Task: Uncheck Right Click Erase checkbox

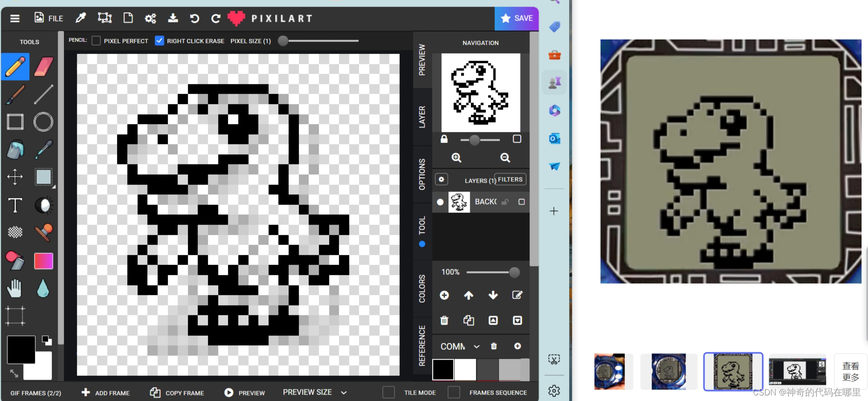Action: point(159,41)
